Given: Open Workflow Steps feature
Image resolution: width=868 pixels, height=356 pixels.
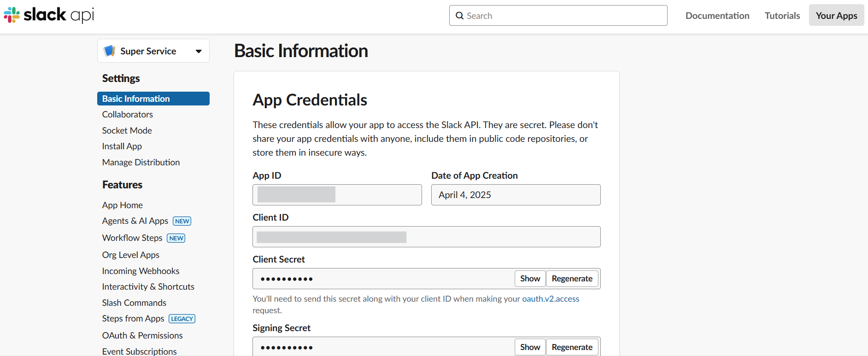Looking at the screenshot, I should (132, 238).
